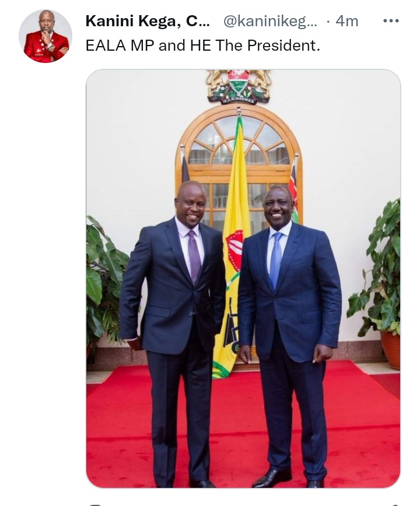Viewport: 420px width, 506px height.
Task: Open Kanini Kega's round profile avatar
Action: tap(45, 36)
